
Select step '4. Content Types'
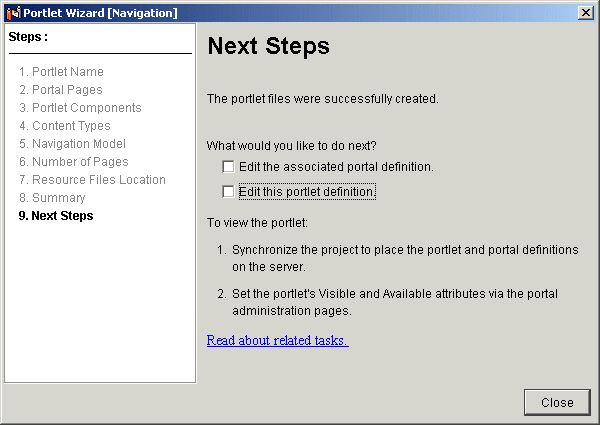[x=65, y=125]
